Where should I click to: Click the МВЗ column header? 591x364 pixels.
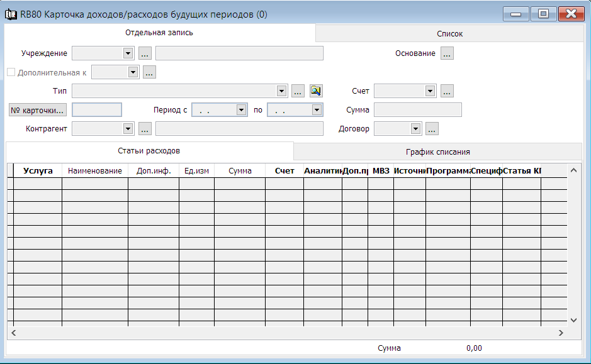coord(381,171)
